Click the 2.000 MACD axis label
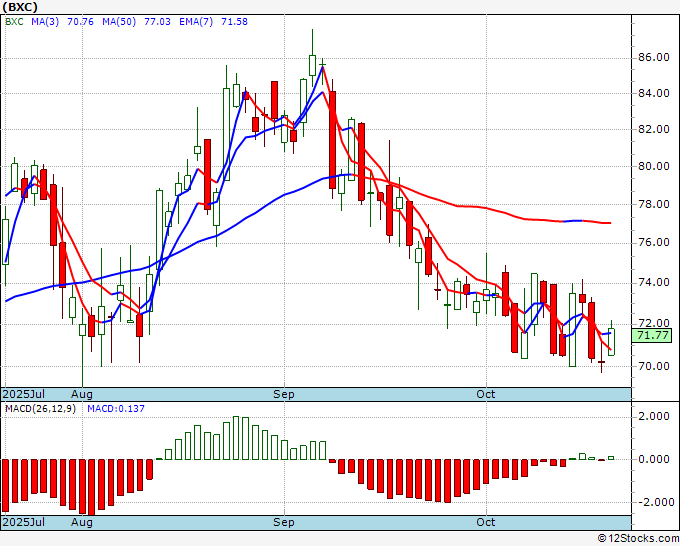Image resolution: width=680 pixels, height=546 pixels. pyautogui.click(x=653, y=417)
